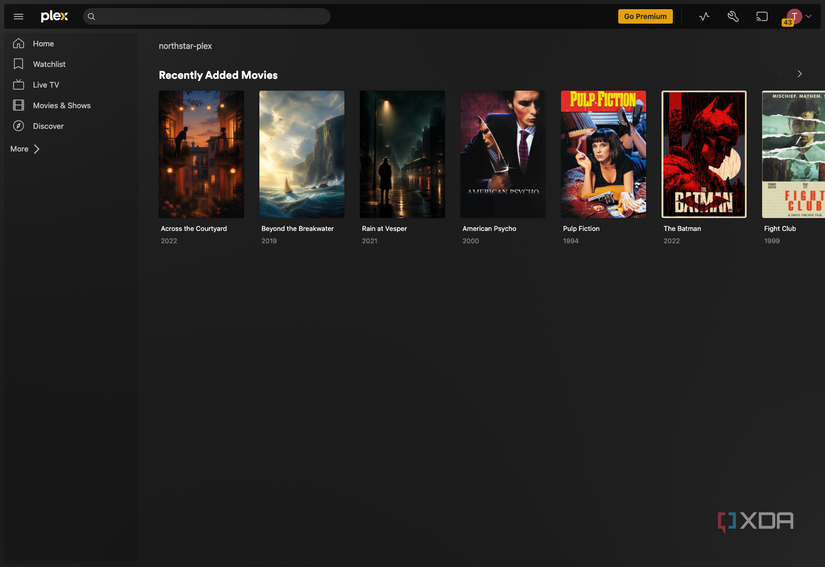Click The Batman title text
Image resolution: width=825 pixels, height=567 pixels.
pos(682,228)
